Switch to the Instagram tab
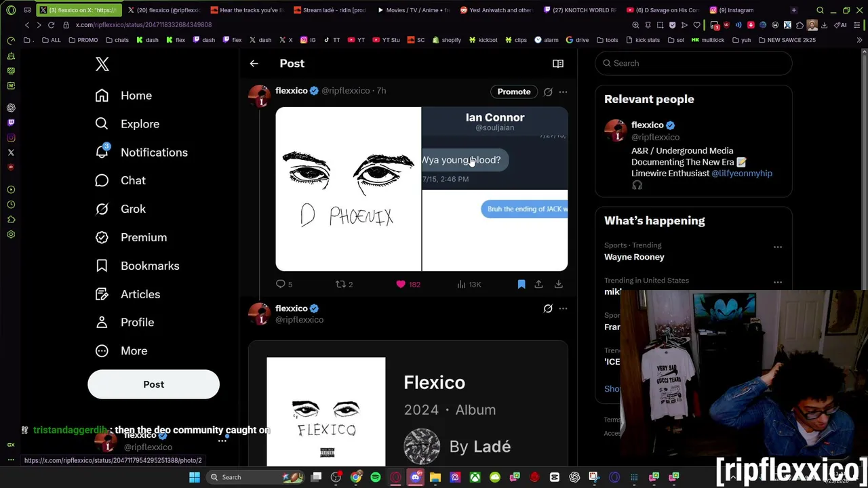Viewport: 868px width, 488px height. coord(746,10)
